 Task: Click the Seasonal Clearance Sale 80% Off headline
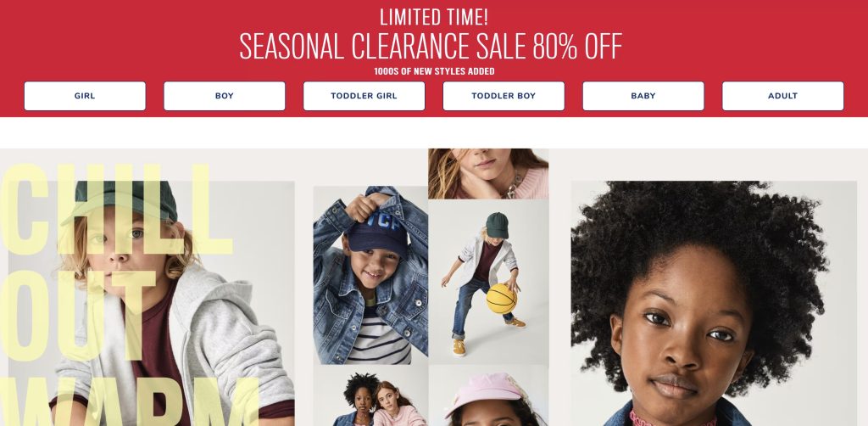point(431,46)
